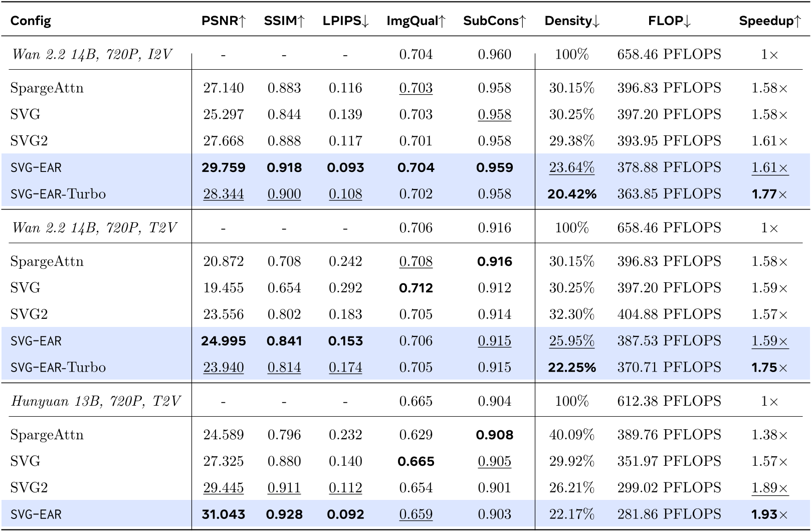
Task: Click the Density column header
Action: point(572,21)
